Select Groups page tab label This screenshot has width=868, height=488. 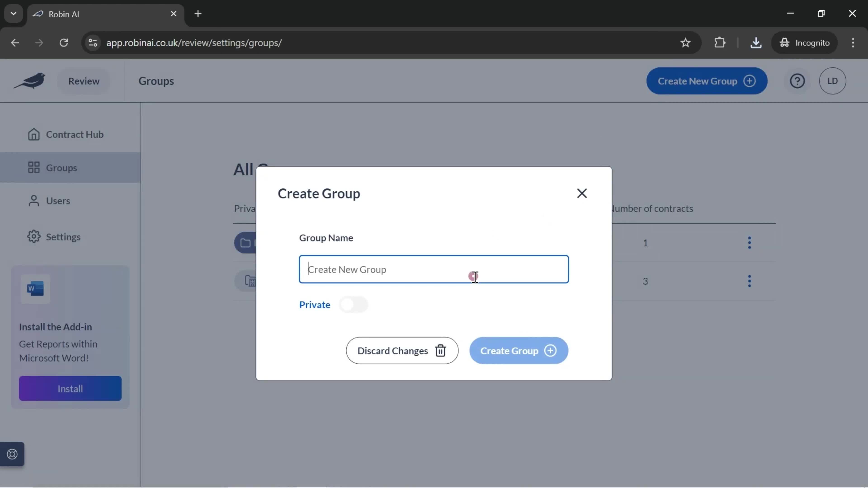tap(155, 80)
